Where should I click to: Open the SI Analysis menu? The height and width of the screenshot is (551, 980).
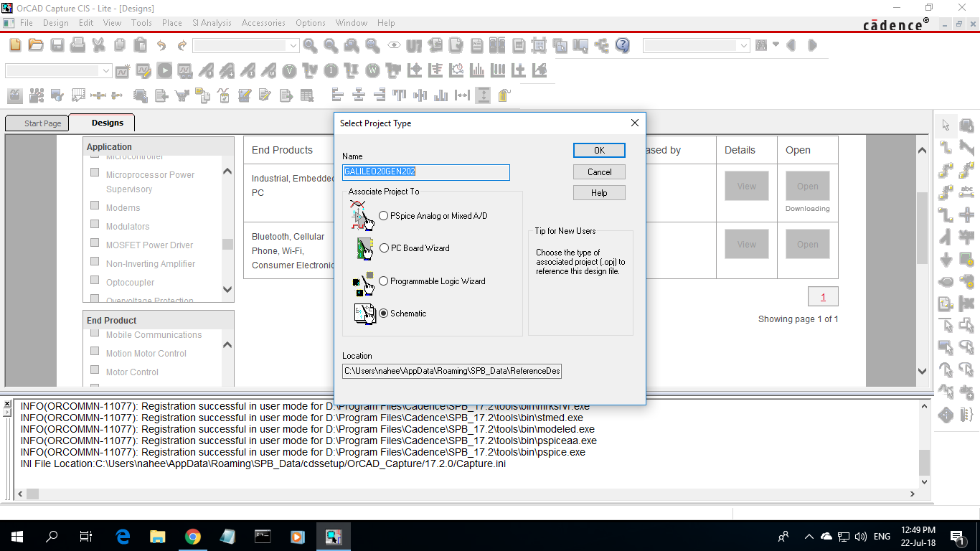click(x=212, y=22)
